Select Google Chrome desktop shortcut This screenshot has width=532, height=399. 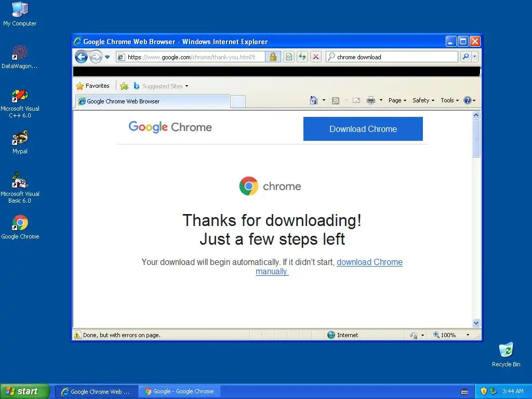click(x=20, y=227)
